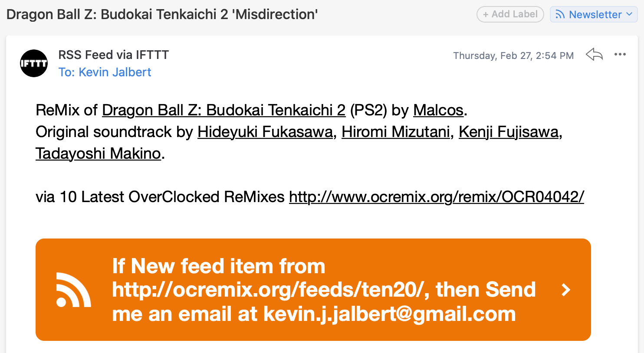Show recipient details for To: Kevin Jalbert

105,72
